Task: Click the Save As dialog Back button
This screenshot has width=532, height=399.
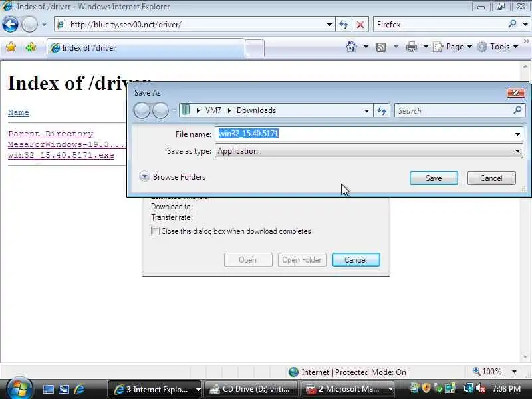Action: click(142, 110)
